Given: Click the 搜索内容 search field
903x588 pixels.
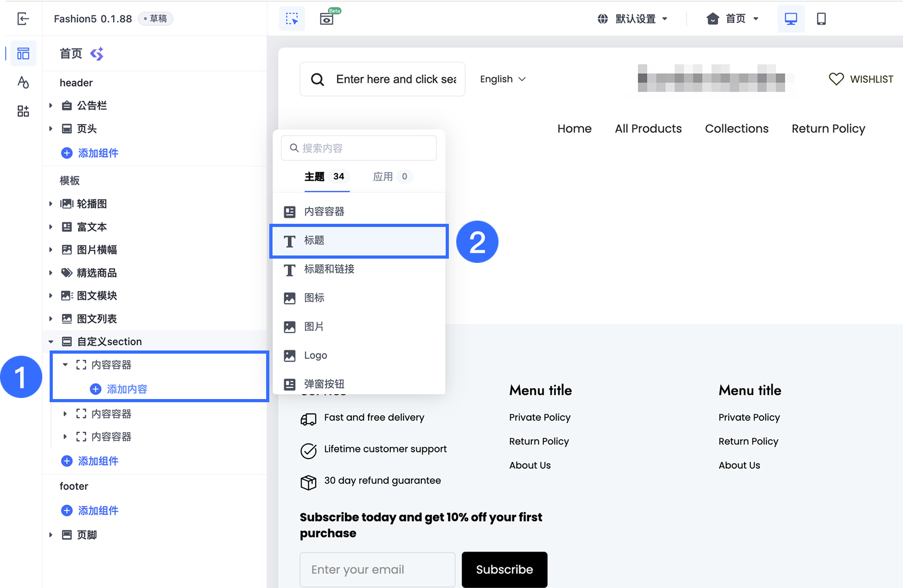Looking at the screenshot, I should coord(359,148).
